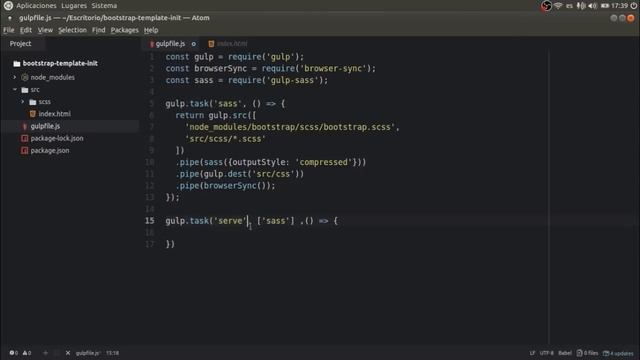Switch to the index.html tab

228,44
